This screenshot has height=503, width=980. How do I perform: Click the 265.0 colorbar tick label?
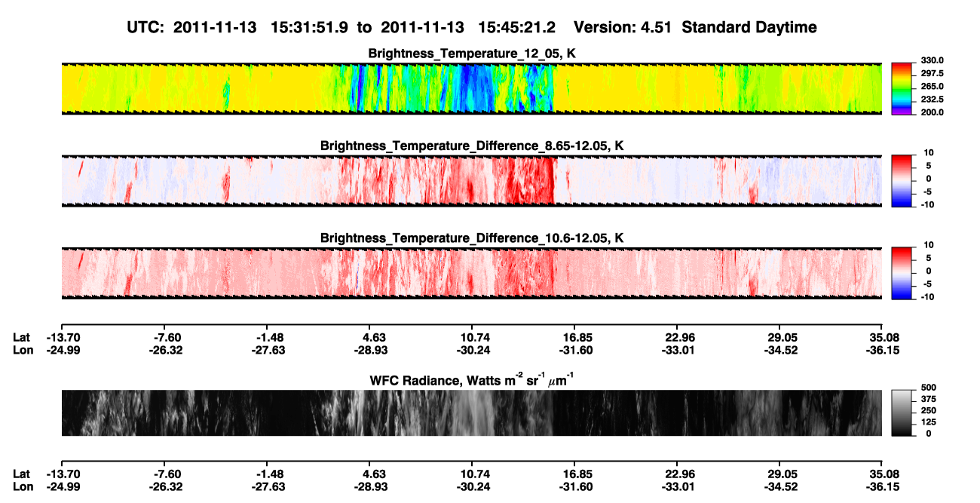(932, 86)
